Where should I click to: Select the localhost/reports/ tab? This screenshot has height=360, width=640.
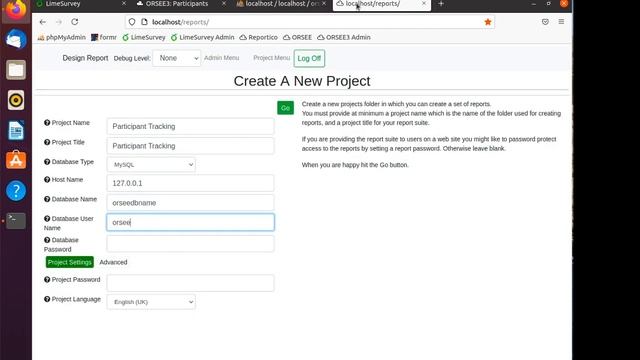[382, 4]
